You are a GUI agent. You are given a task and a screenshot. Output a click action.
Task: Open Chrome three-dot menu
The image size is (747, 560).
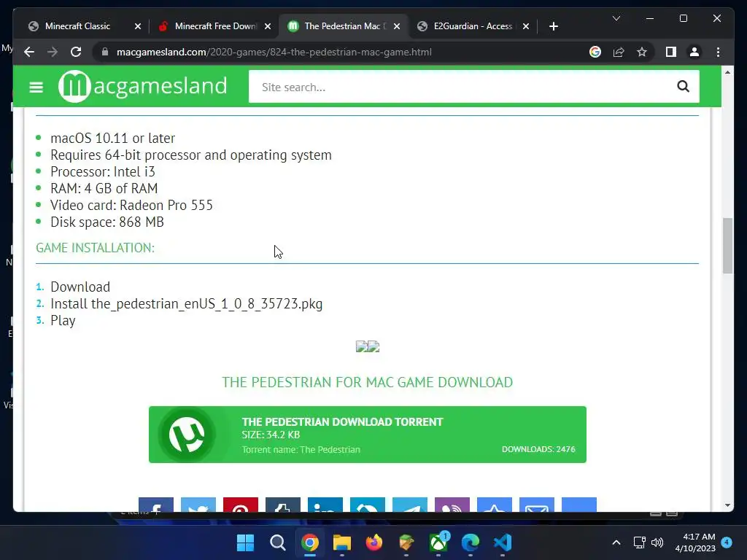pyautogui.click(x=718, y=52)
